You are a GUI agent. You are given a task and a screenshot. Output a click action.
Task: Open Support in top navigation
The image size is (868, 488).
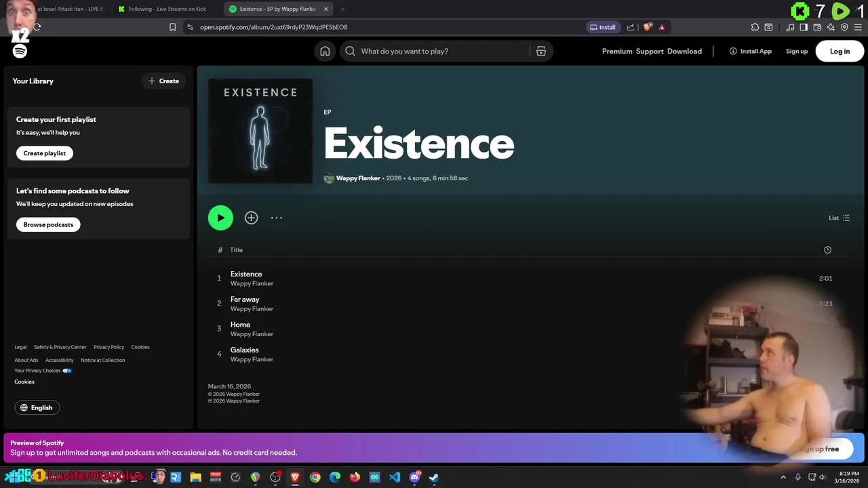(650, 52)
